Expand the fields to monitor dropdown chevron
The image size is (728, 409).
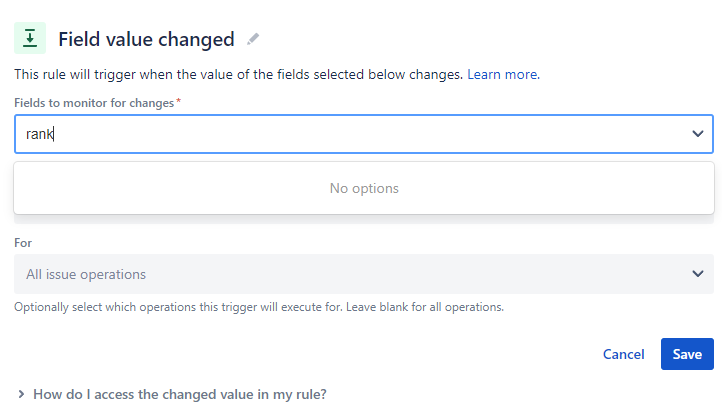pyautogui.click(x=698, y=134)
